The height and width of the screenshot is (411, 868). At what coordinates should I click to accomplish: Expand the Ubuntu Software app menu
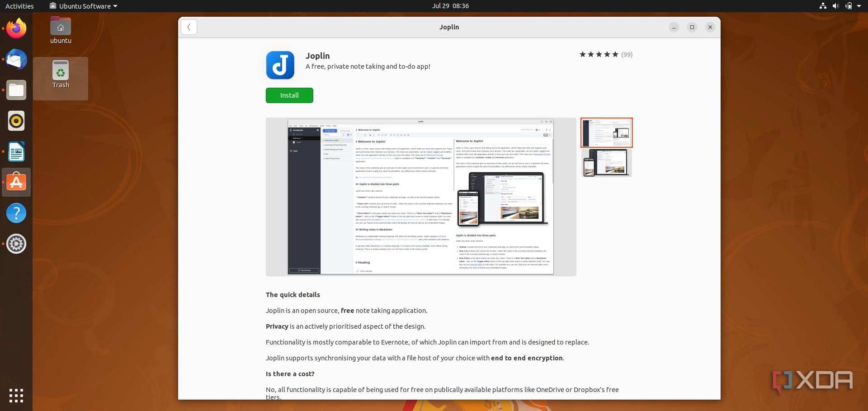[x=84, y=6]
